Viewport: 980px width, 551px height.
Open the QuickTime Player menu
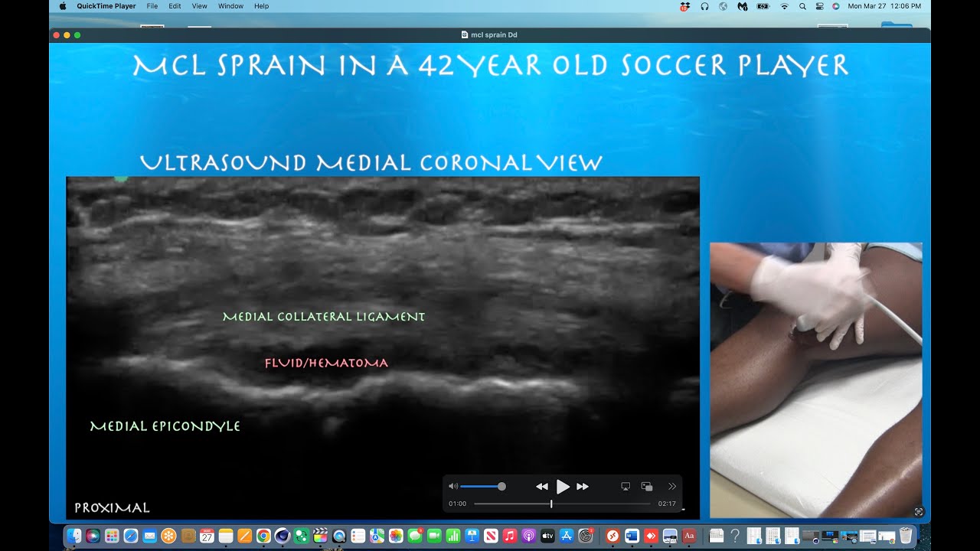[x=106, y=6]
